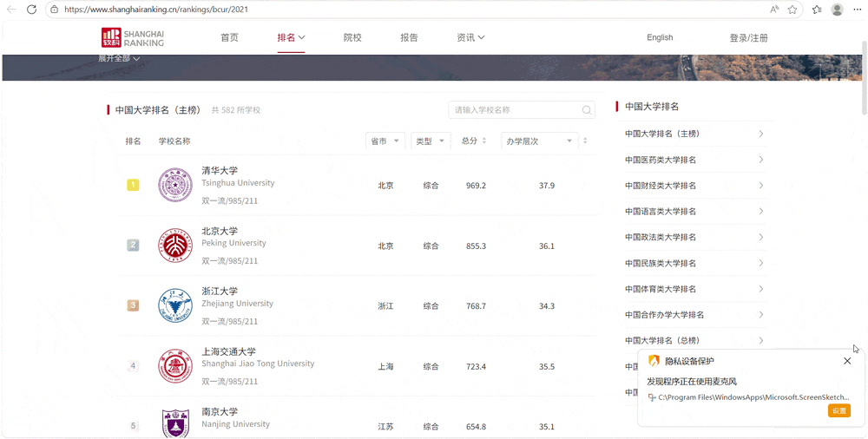
Task: Click the page vertical scrollbar thumb
Action: [865, 77]
